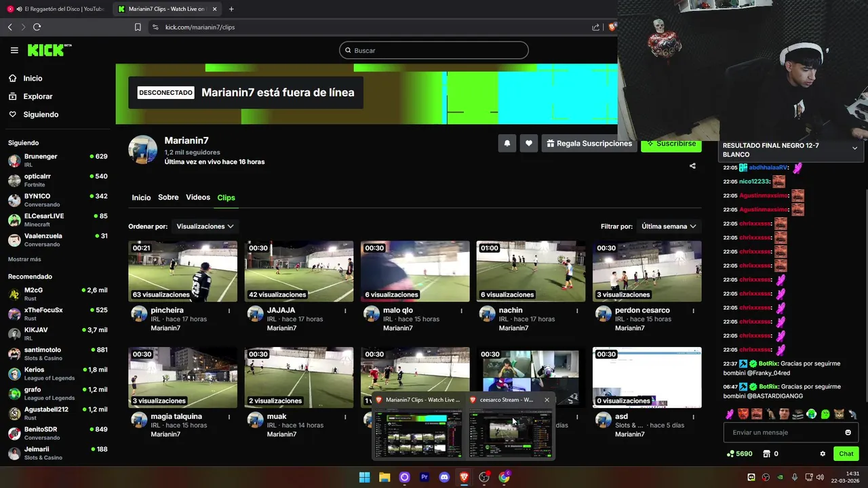This screenshot has width=868, height=488.
Task: Open Premiere Pro from the taskbar
Action: point(425,477)
